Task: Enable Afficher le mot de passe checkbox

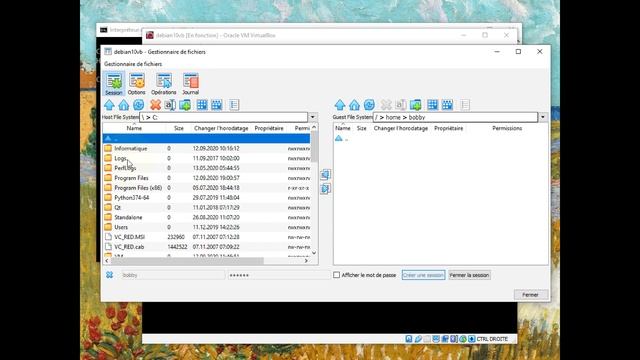Action: click(x=336, y=275)
